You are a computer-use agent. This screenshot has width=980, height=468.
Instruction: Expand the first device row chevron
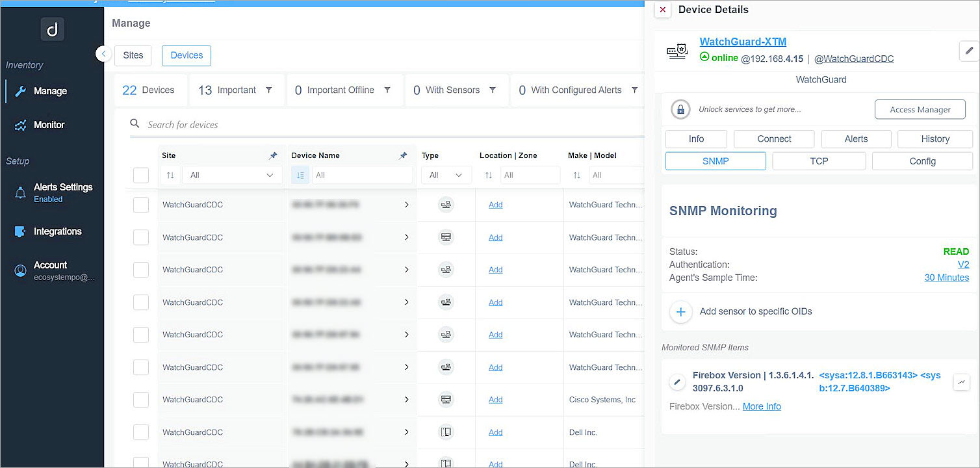tap(407, 205)
